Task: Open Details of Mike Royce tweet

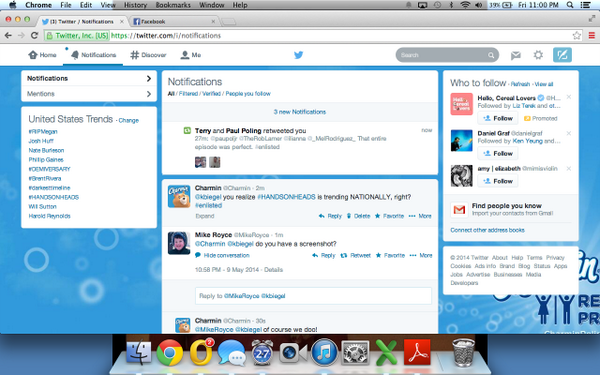Action: [273, 270]
